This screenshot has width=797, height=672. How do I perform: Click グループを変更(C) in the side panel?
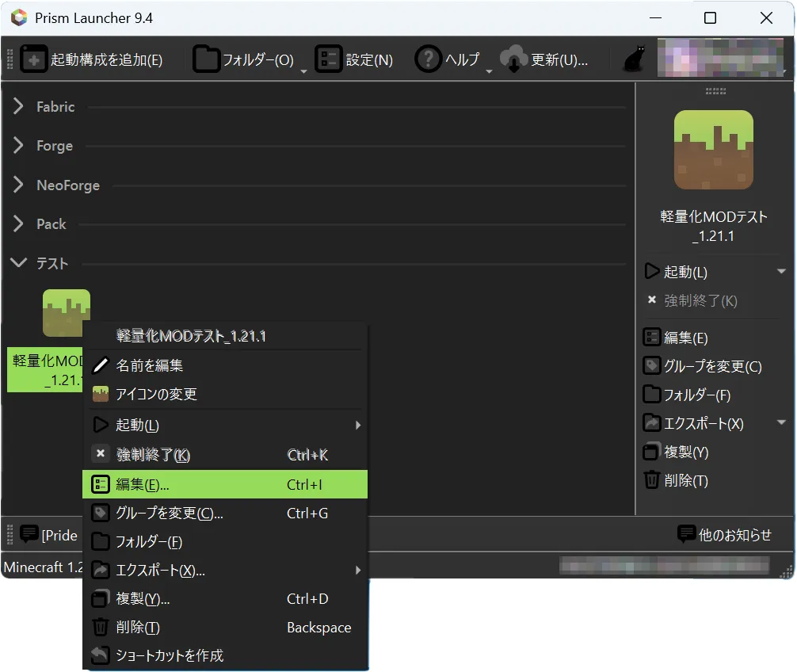coord(711,366)
